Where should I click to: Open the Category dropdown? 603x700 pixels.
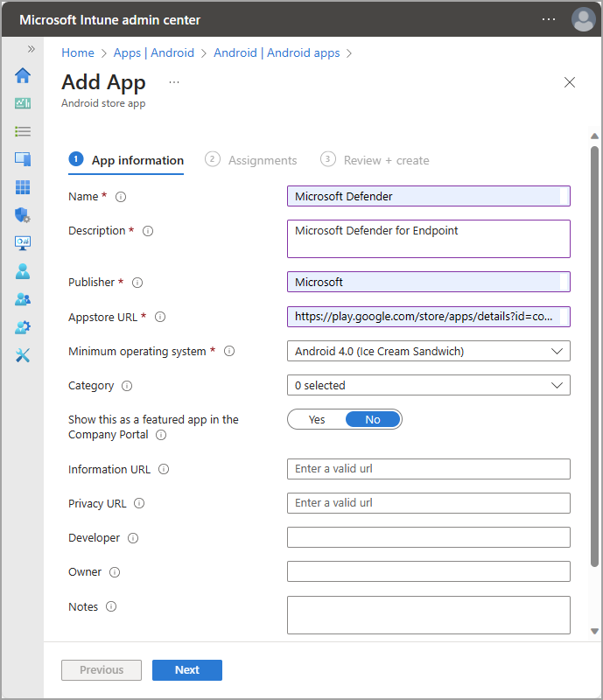428,385
